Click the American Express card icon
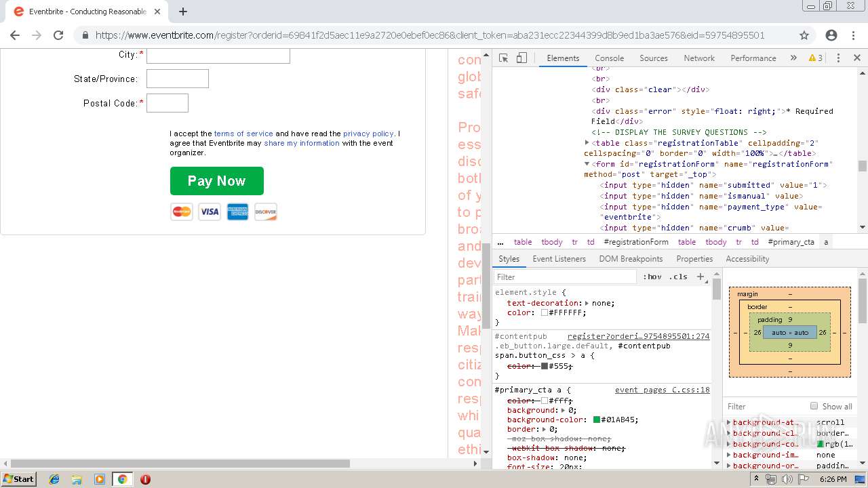 coord(237,212)
